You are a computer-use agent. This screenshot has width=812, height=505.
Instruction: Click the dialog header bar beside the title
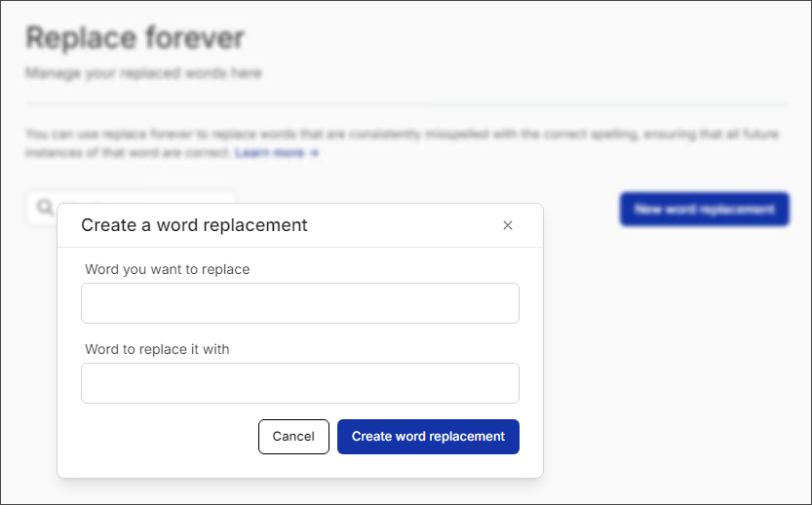pyautogui.click(x=404, y=225)
